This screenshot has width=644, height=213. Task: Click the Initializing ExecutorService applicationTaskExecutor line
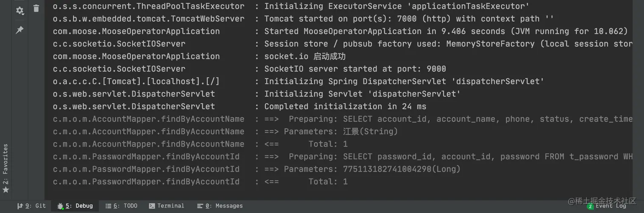397,6
